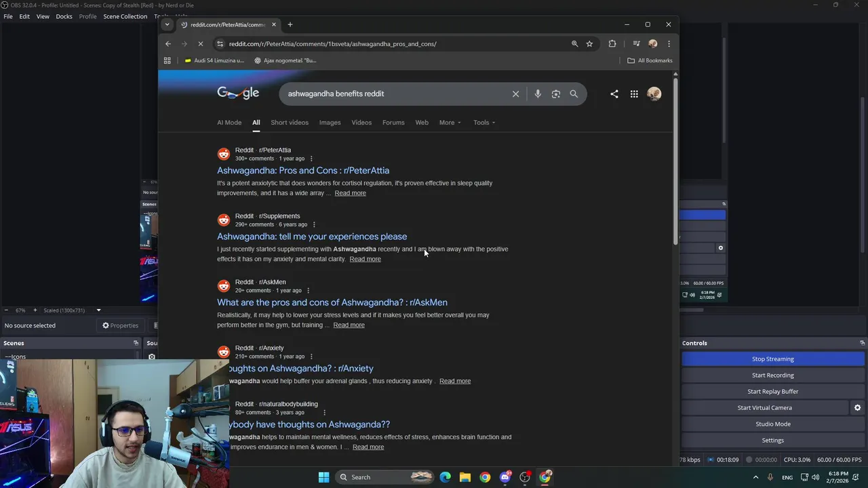The height and width of the screenshot is (488, 868).
Task: Open options dots for r/Anxiety result
Action: (311, 357)
